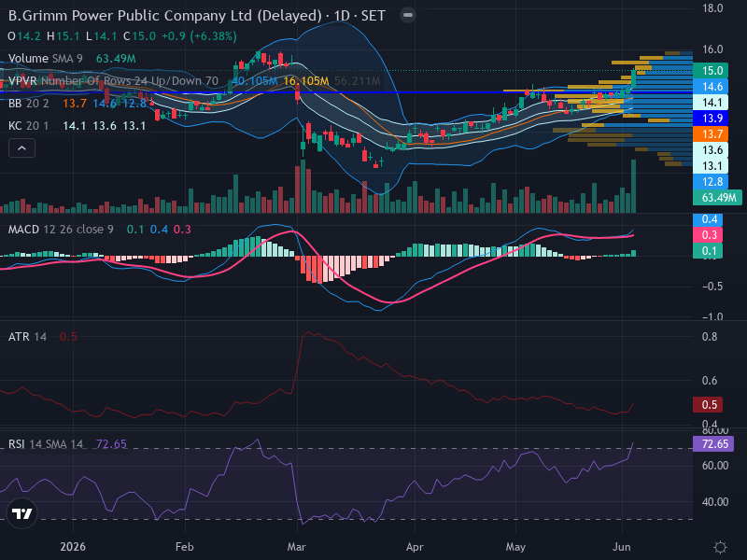Click the Feb date on time axis
747x560 pixels.
click(x=184, y=547)
